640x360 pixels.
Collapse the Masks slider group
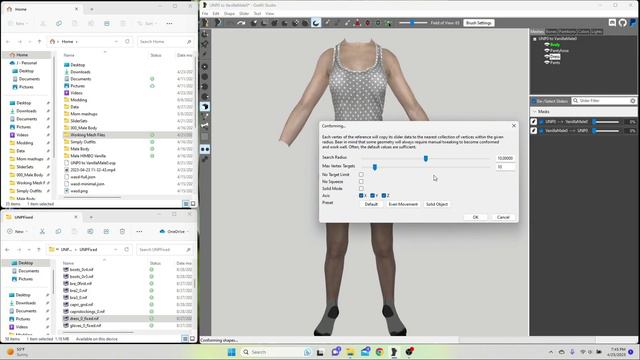coord(535,111)
